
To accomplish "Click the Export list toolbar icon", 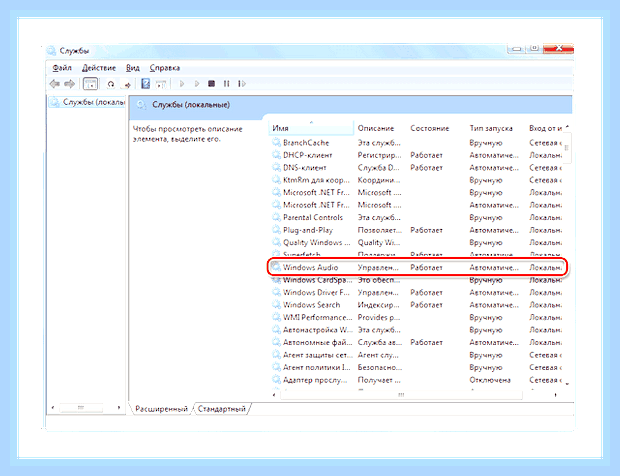I will pyautogui.click(x=127, y=84).
